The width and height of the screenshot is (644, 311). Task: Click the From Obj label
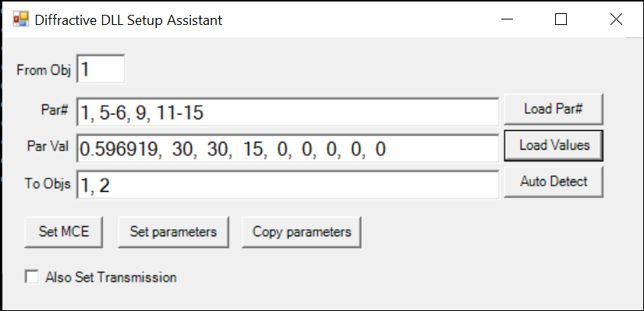[44, 70]
